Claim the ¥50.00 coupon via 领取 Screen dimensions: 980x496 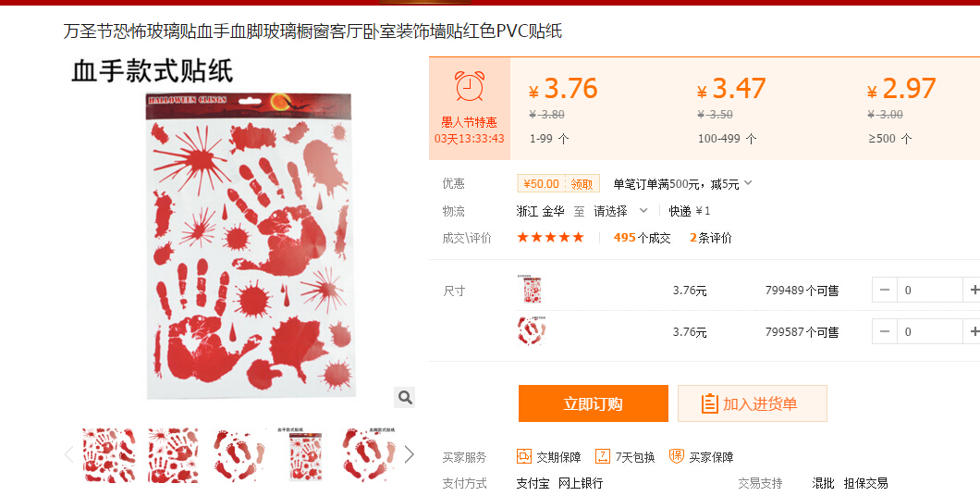[x=582, y=184]
